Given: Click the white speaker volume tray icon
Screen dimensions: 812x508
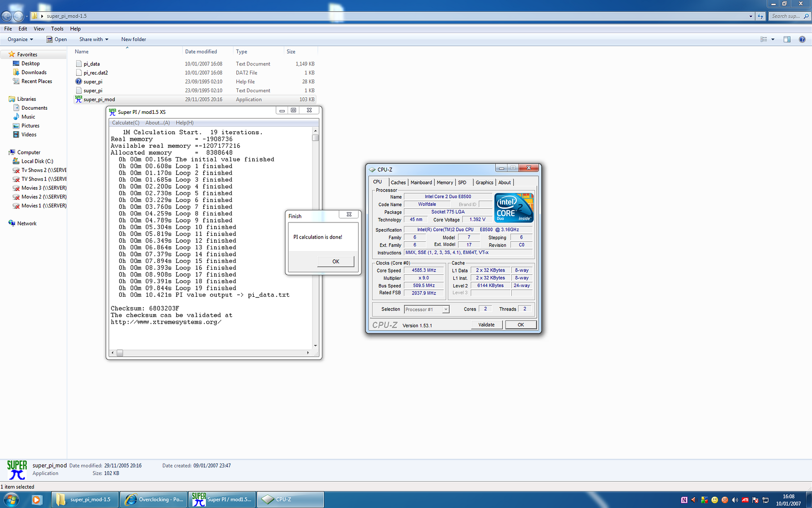Looking at the screenshot, I should click(735, 500).
